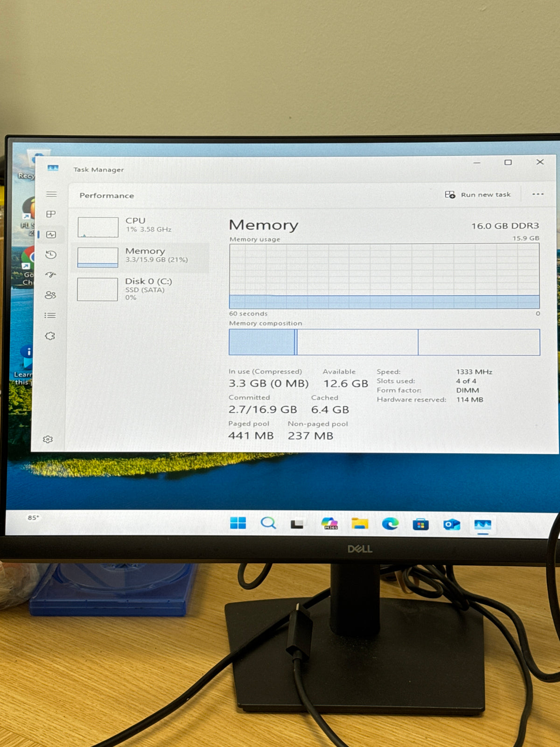Click the Memory usage graph
The image size is (560, 747).
[384, 276]
